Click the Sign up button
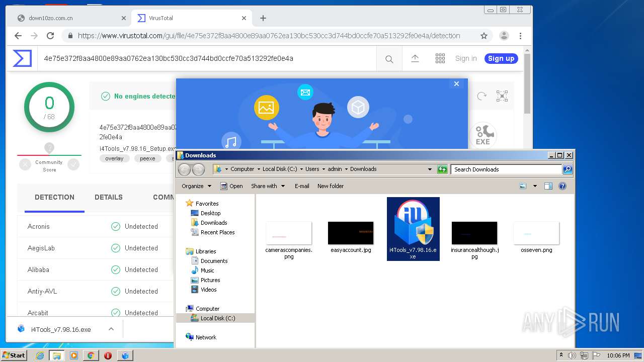This screenshot has width=644, height=362. pos(501,58)
